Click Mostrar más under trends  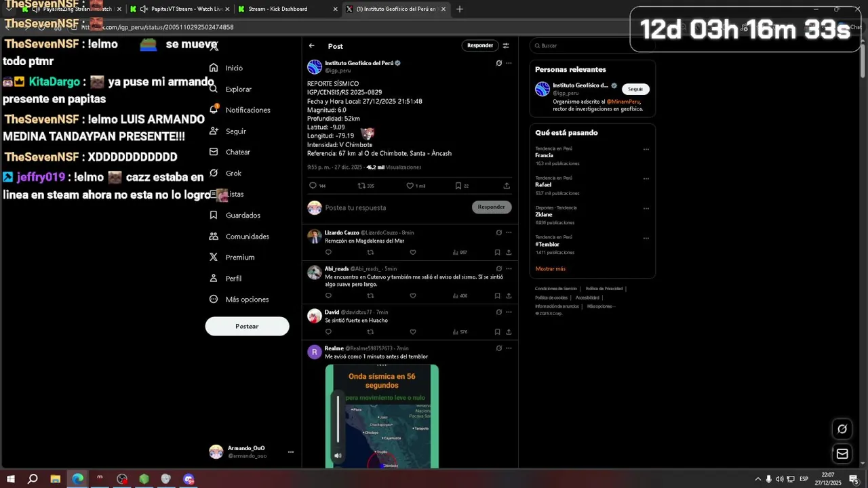[550, 269]
